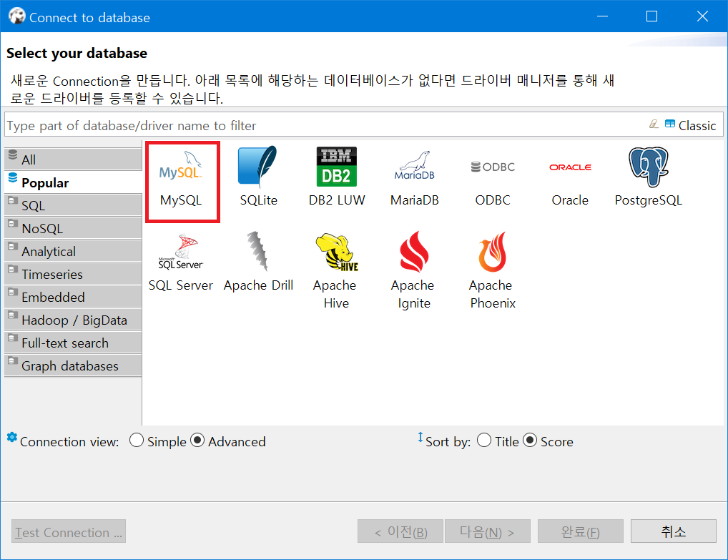Image resolution: width=728 pixels, height=560 pixels.
Task: Open the Timeseries category
Action: click(x=73, y=274)
